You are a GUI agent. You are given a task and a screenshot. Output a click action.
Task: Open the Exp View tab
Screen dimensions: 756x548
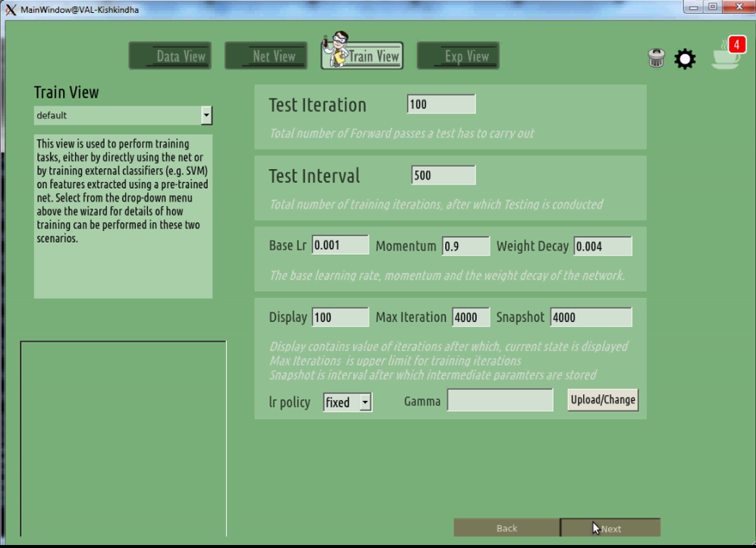point(458,56)
